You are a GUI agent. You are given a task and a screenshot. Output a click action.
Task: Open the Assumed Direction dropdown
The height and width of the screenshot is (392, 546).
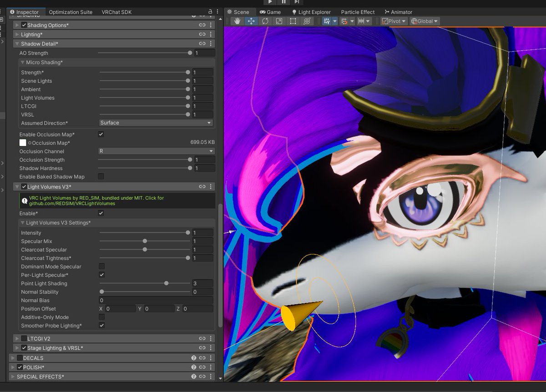coord(156,123)
